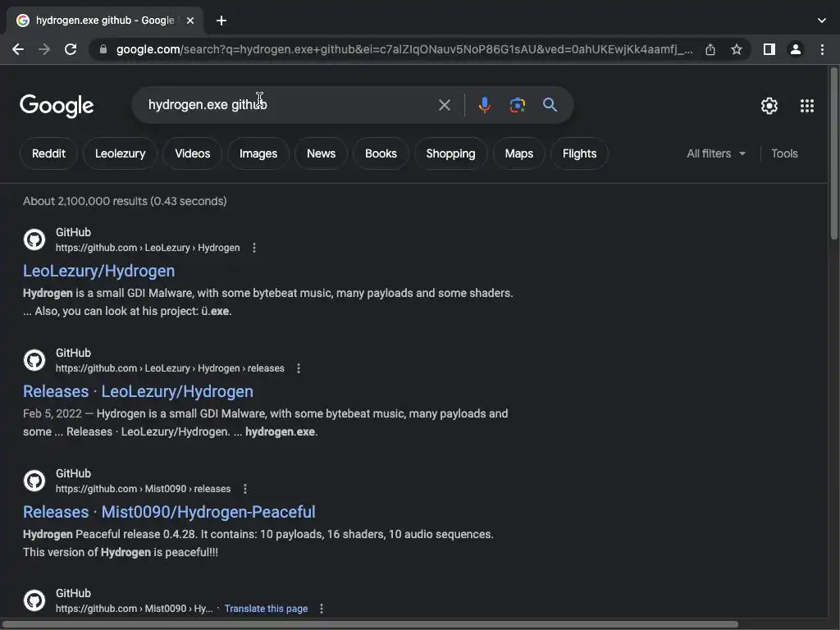Open more options for Mist0090 › releases result

point(244,489)
